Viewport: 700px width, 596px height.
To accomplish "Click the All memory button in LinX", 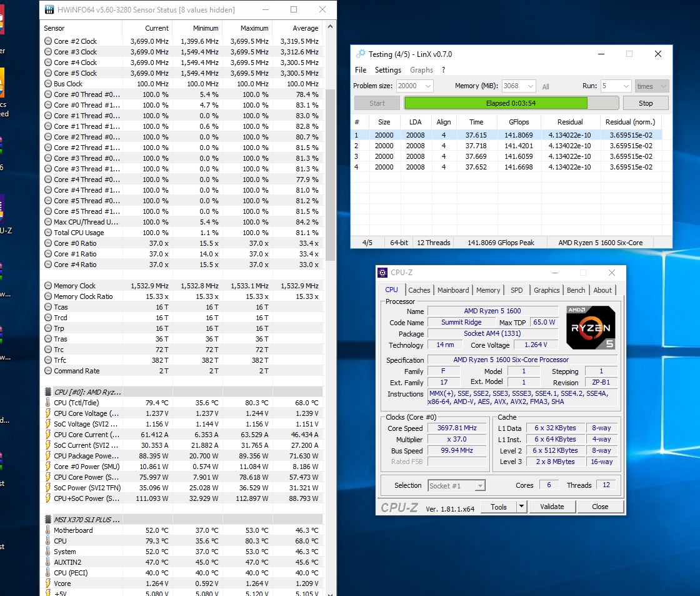I will click(x=546, y=87).
